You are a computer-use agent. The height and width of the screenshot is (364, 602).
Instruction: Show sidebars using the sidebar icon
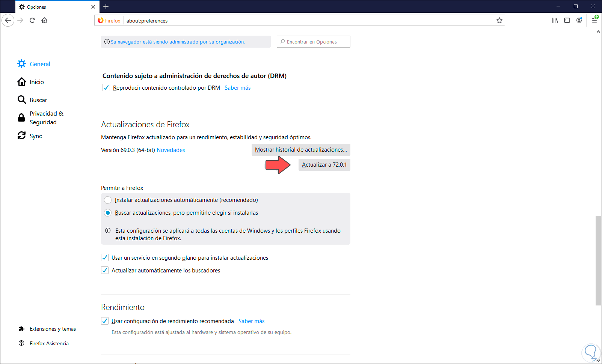tap(567, 20)
